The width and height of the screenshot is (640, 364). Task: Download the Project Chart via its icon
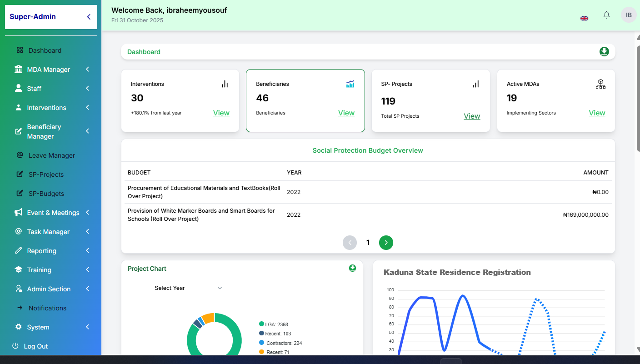[352, 268]
